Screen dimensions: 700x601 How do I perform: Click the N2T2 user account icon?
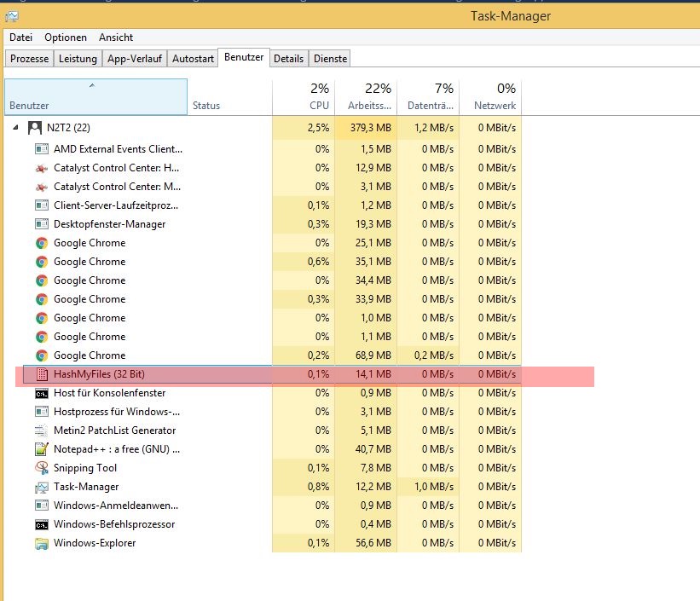tap(35, 128)
